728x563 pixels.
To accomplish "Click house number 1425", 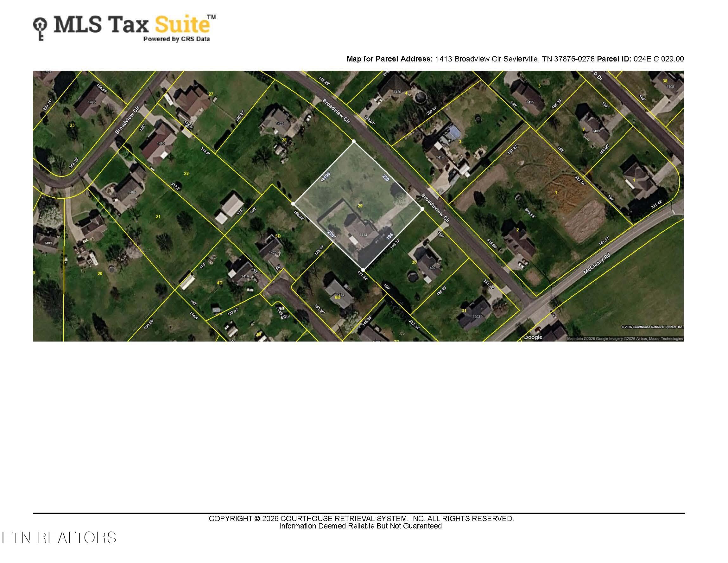I will (279, 124).
